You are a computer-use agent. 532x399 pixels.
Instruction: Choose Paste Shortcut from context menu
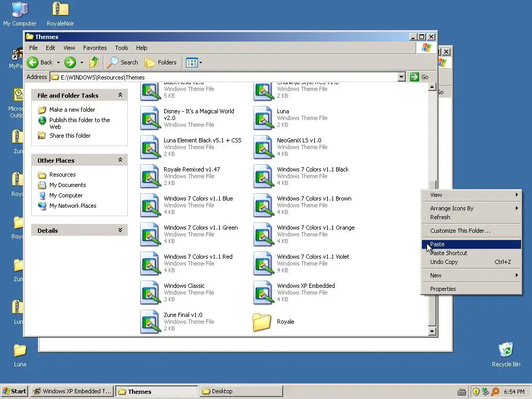[471, 253]
